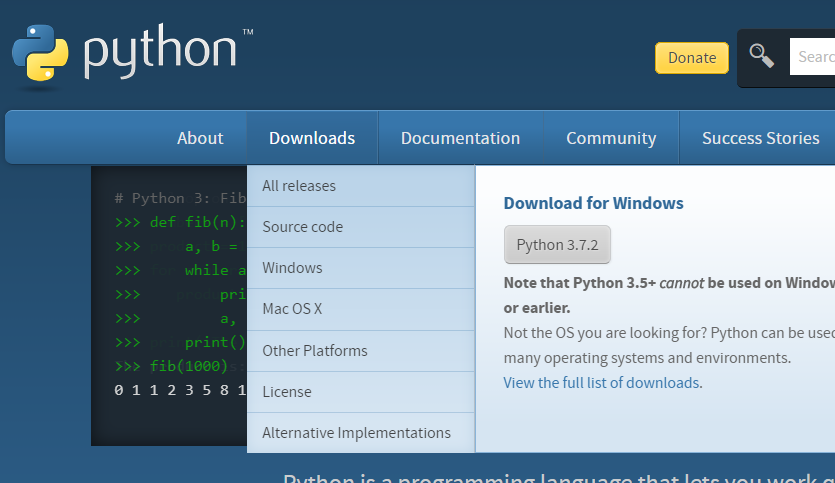The height and width of the screenshot is (483, 835).
Task: Click the Fibonacci output line '0 1 1 2 3 5 8'
Action: pyautogui.click(x=180, y=390)
